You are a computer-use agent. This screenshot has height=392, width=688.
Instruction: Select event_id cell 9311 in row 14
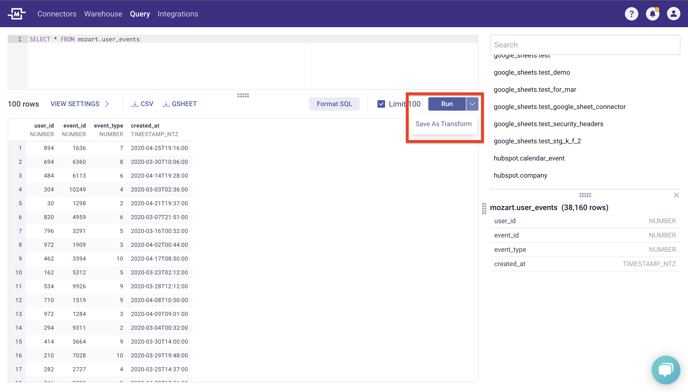(x=79, y=328)
